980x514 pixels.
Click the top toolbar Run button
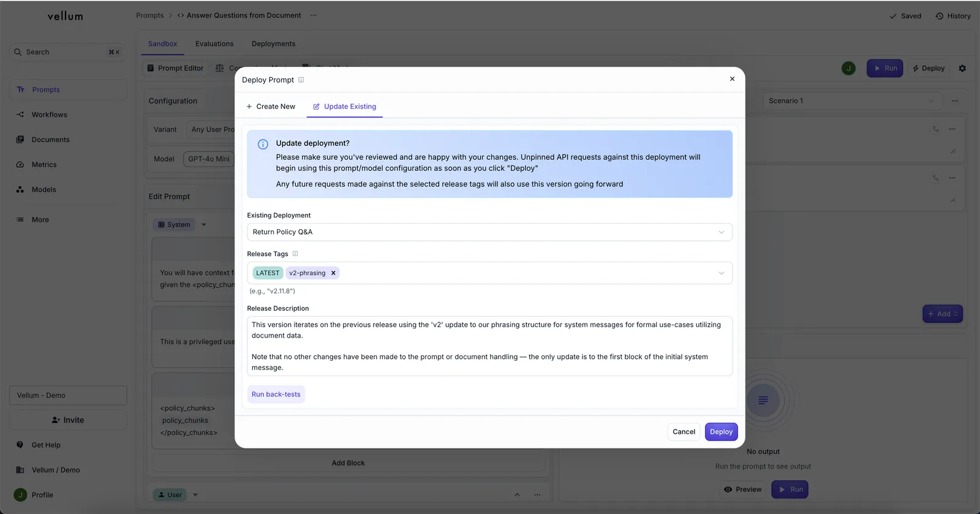pos(884,69)
